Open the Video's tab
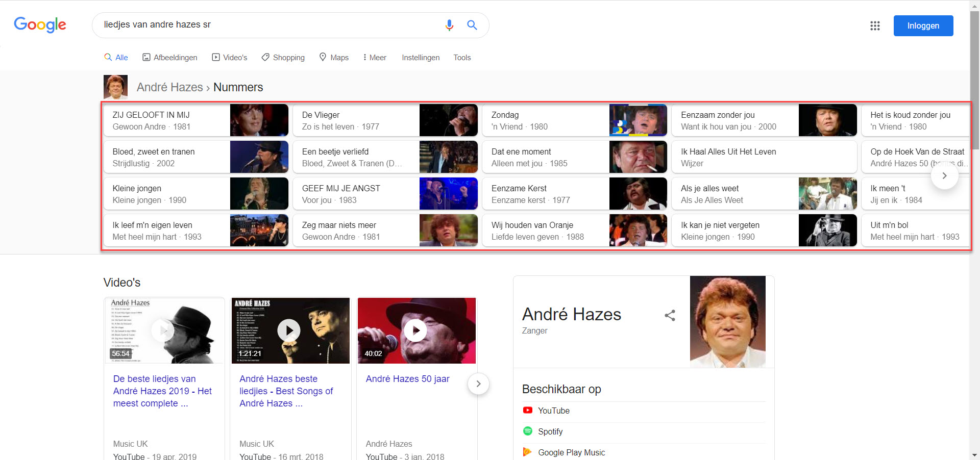Image resolution: width=980 pixels, height=460 pixels. pyautogui.click(x=229, y=57)
